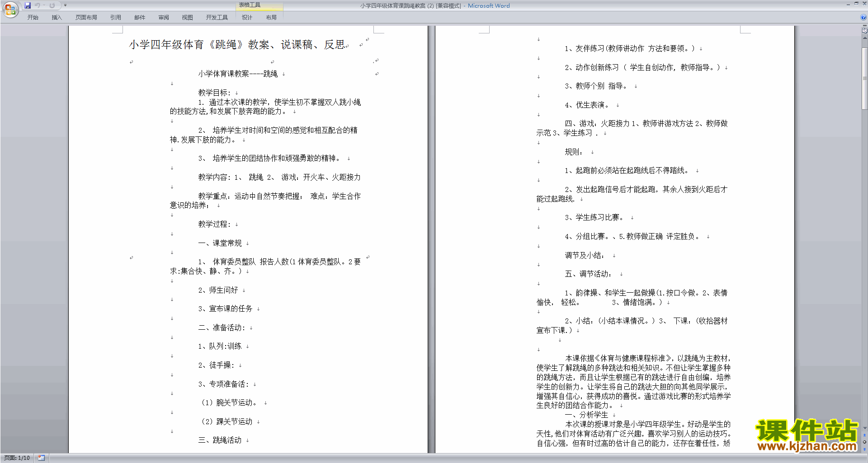This screenshot has height=463, width=868.
Task: Click the split-window handle above vertical scrollbar
Action: (864, 26)
